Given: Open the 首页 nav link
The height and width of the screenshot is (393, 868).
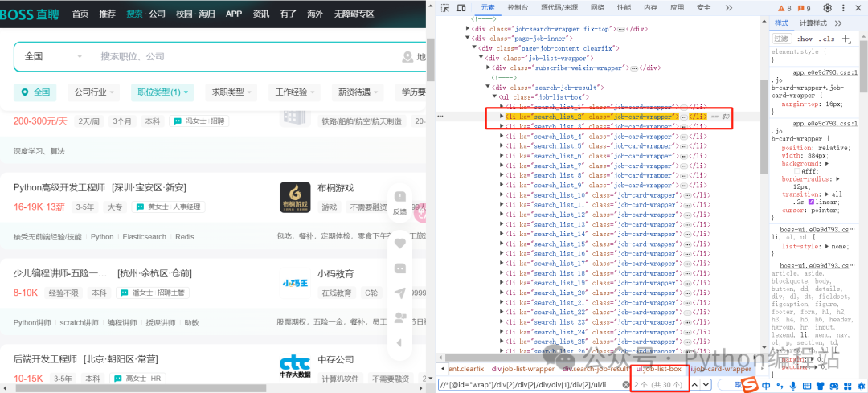Looking at the screenshot, I should [80, 14].
